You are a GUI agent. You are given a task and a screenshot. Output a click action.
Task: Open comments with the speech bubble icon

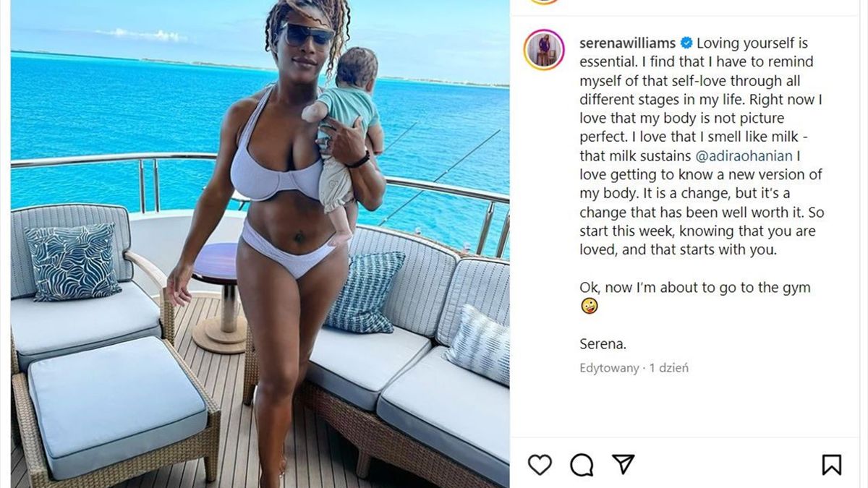[x=582, y=465]
